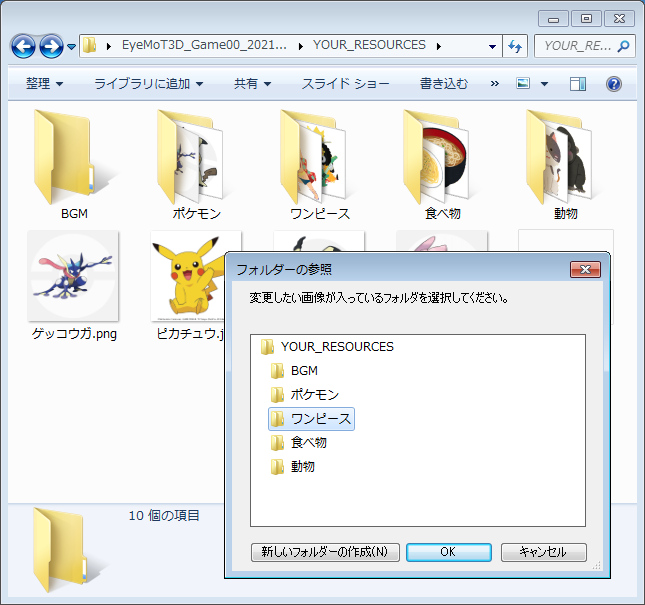Open the recent pages dropdown beside the Forward arrow

point(72,46)
